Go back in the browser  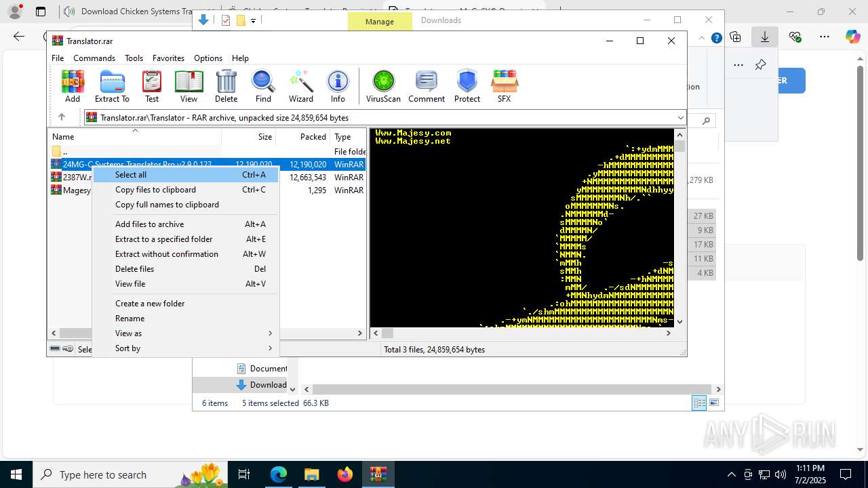(x=19, y=37)
